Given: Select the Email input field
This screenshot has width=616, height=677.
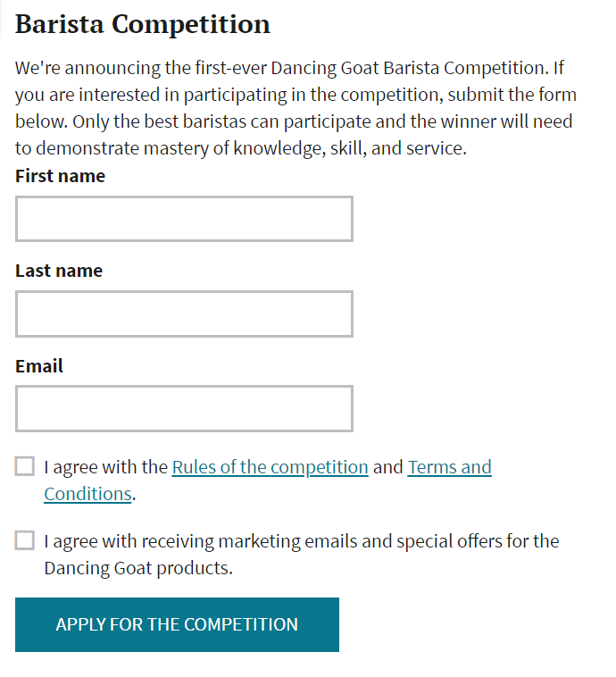Looking at the screenshot, I should pos(184,409).
